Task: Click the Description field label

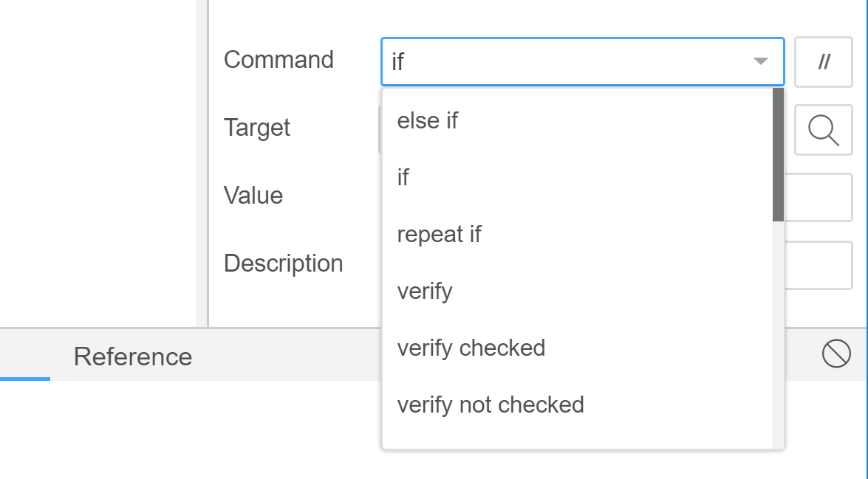Action: pyautogui.click(x=284, y=263)
